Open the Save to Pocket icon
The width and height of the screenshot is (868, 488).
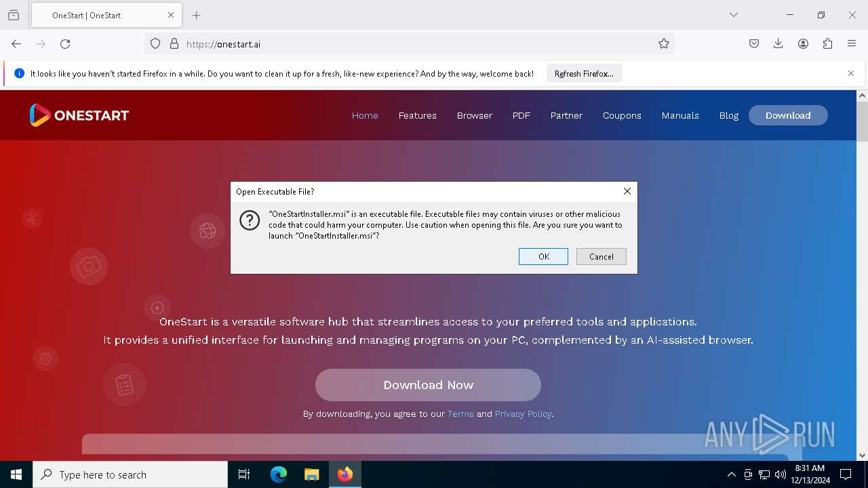point(754,43)
